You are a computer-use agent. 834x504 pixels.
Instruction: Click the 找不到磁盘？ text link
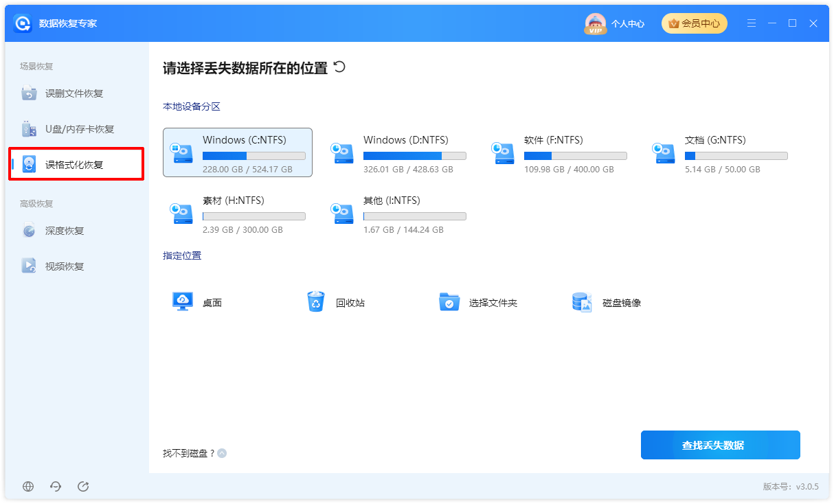pos(189,453)
